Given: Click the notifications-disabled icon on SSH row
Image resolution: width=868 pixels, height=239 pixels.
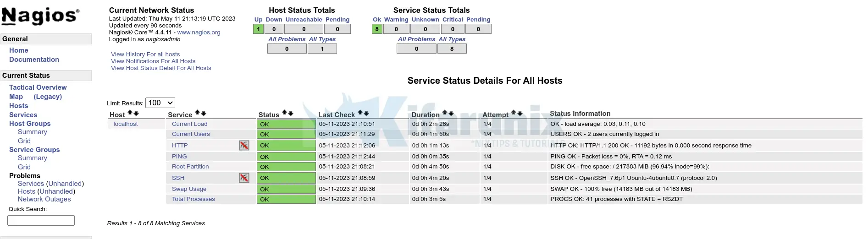Looking at the screenshot, I should click(244, 178).
